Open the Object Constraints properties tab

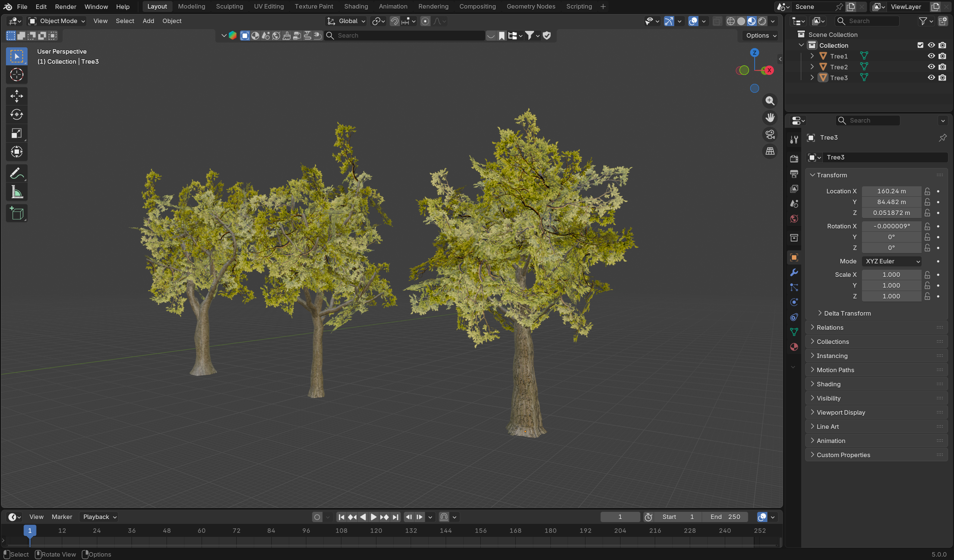pyautogui.click(x=794, y=317)
